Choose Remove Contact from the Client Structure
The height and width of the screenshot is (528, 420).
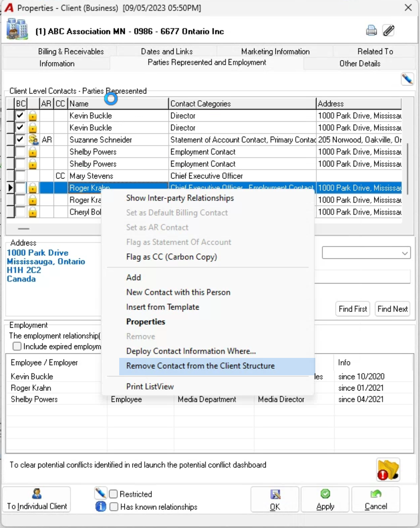coord(217,366)
